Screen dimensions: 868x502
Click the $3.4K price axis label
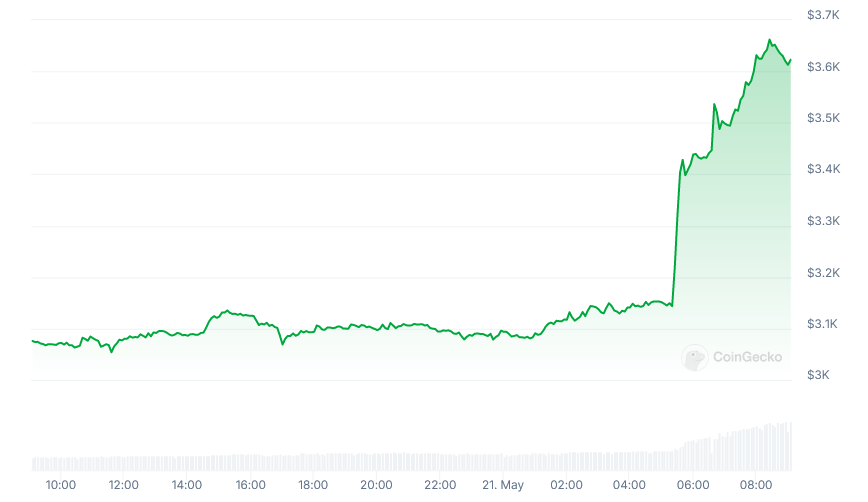click(x=822, y=170)
